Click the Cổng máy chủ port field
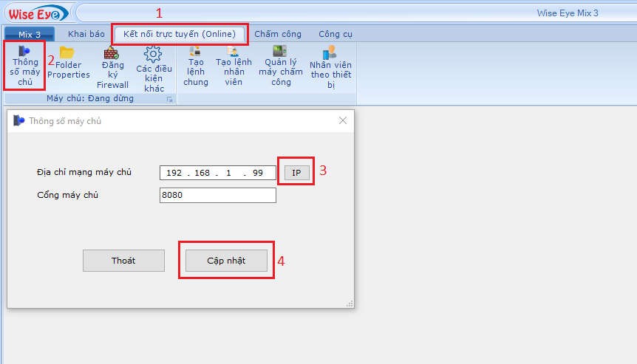Viewport: 637px width, 364px height. (217, 195)
